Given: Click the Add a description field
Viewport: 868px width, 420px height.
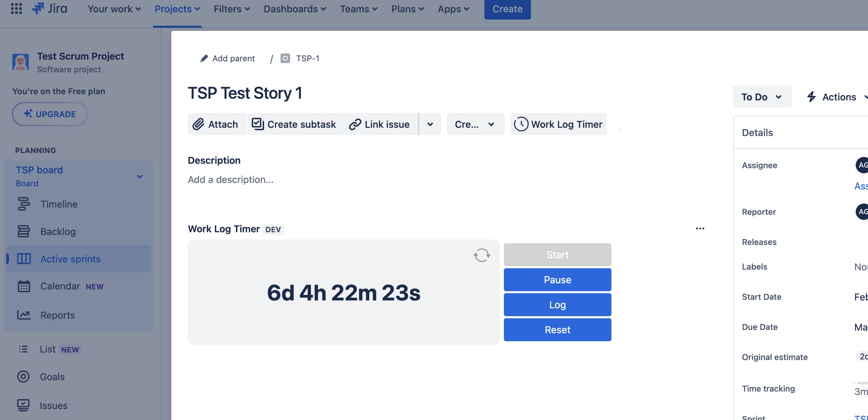Looking at the screenshot, I should (x=231, y=180).
